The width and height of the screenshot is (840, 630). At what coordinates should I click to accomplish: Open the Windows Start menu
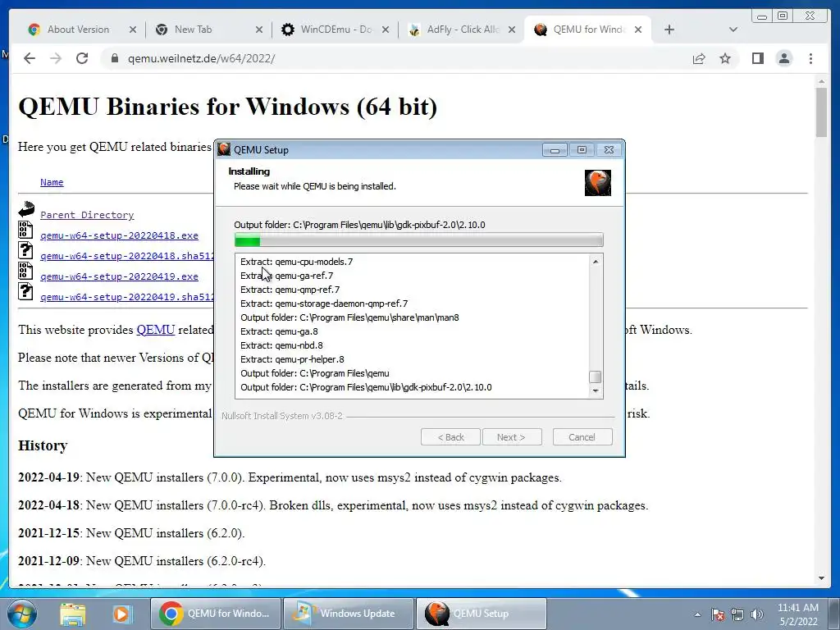[x=22, y=614]
